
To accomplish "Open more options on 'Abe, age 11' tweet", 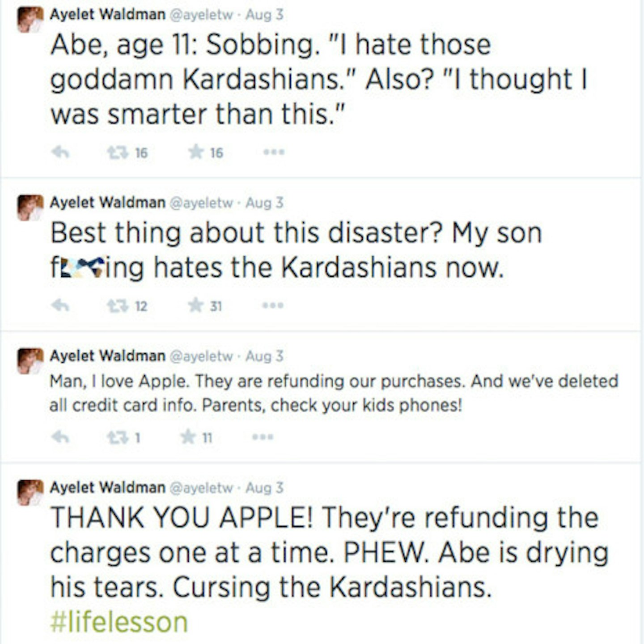I will 274,153.
